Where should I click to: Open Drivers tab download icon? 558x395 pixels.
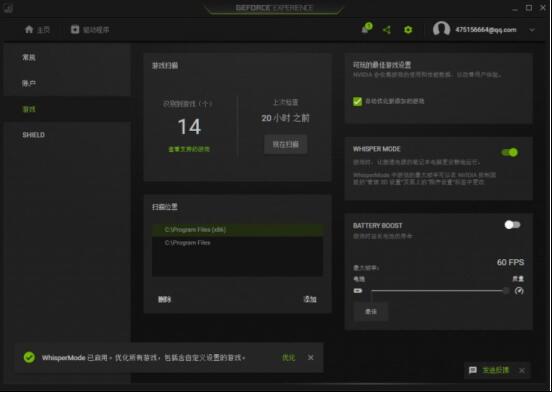pyautogui.click(x=74, y=30)
